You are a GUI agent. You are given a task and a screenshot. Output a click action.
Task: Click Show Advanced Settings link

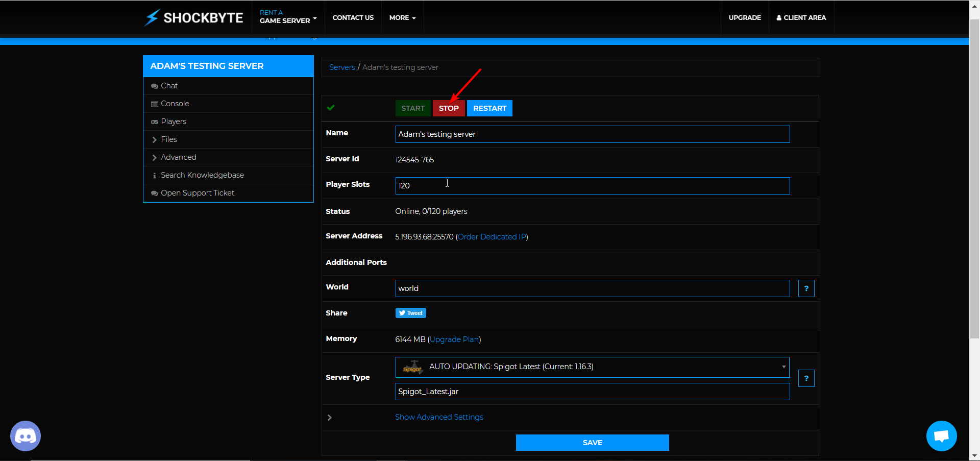tap(439, 417)
